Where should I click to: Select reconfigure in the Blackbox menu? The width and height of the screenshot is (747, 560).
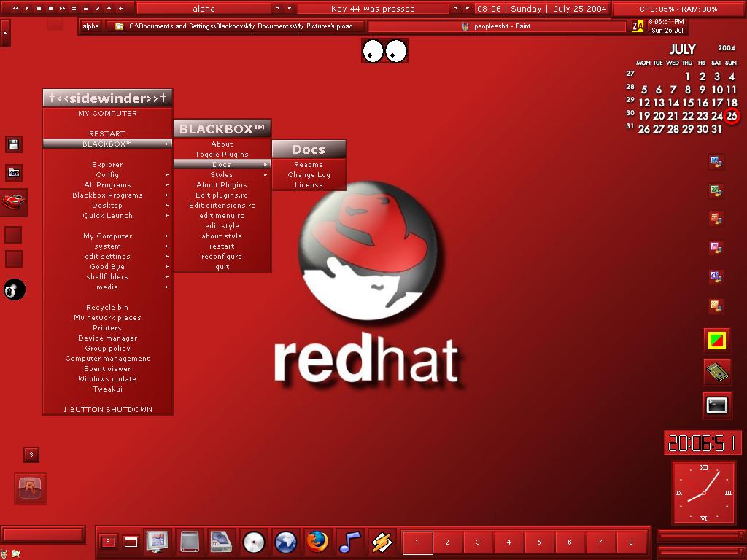pos(222,257)
